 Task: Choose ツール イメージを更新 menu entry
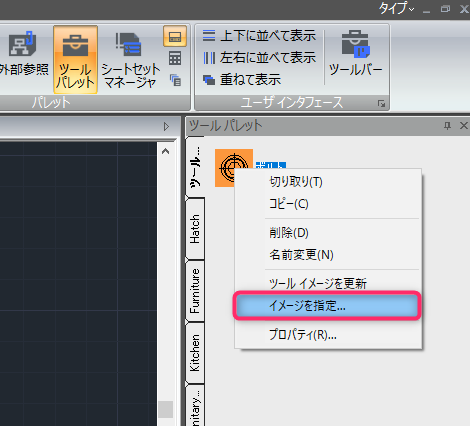click(x=328, y=284)
